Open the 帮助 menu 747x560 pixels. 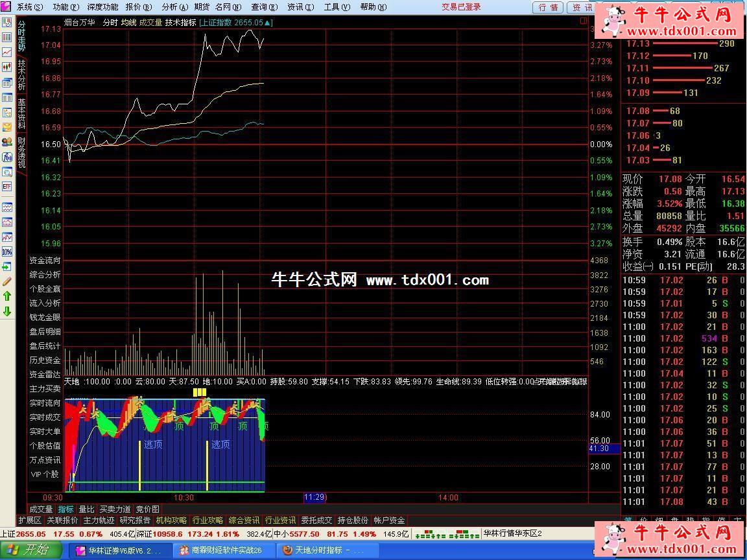[373, 7]
